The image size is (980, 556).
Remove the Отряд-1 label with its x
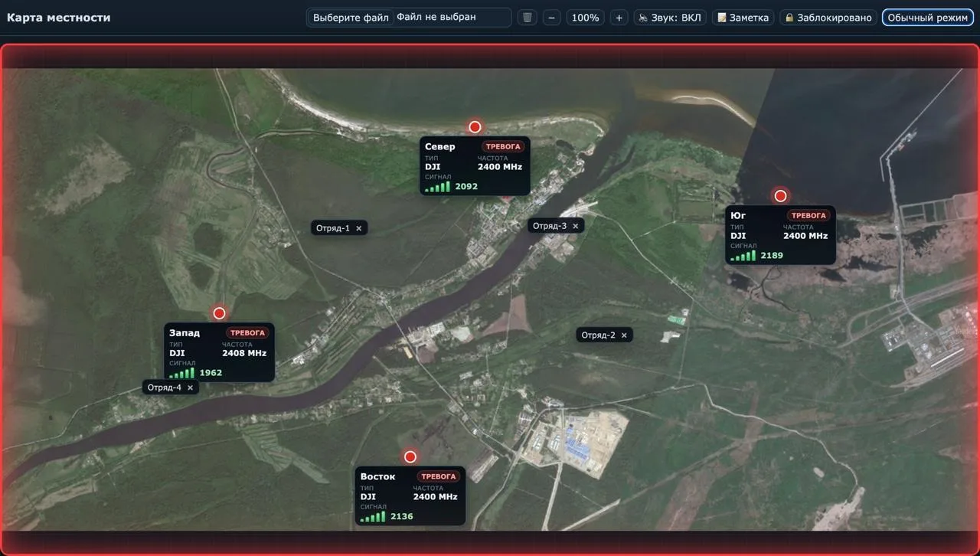tap(358, 228)
